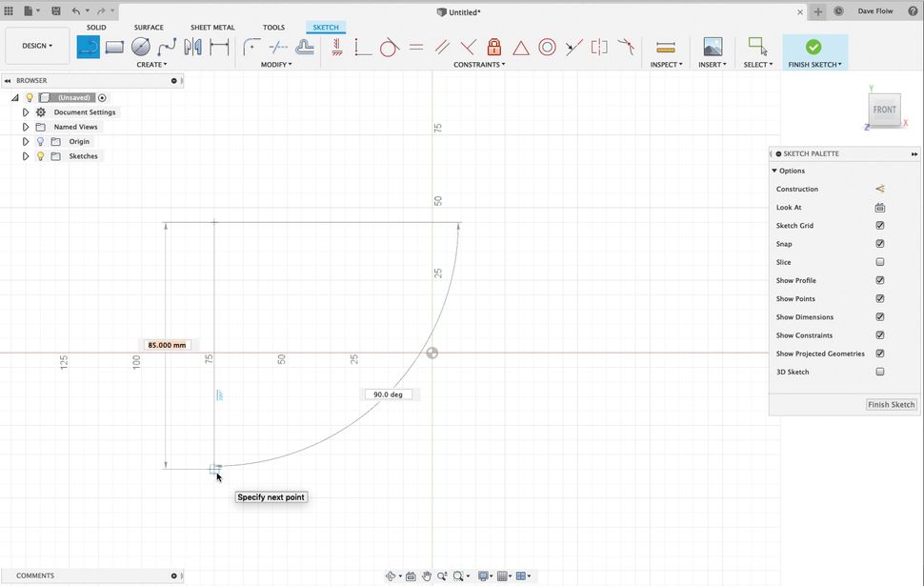
Task: Apply the Fix/UnFix lock constraint
Action: click(x=494, y=46)
